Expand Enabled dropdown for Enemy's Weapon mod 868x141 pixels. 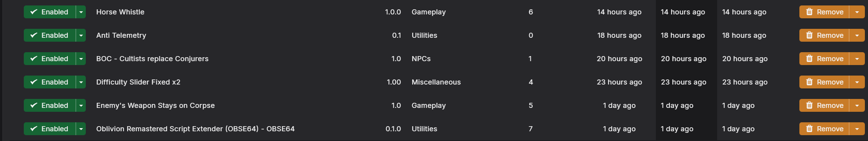[x=81, y=106]
